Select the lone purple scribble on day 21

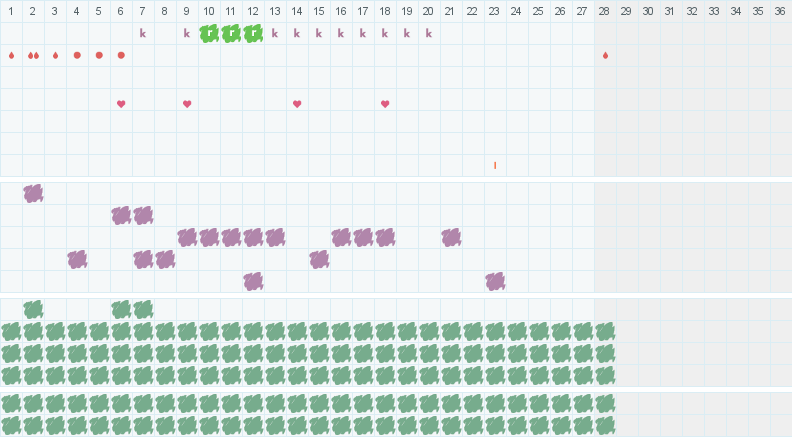(451, 237)
